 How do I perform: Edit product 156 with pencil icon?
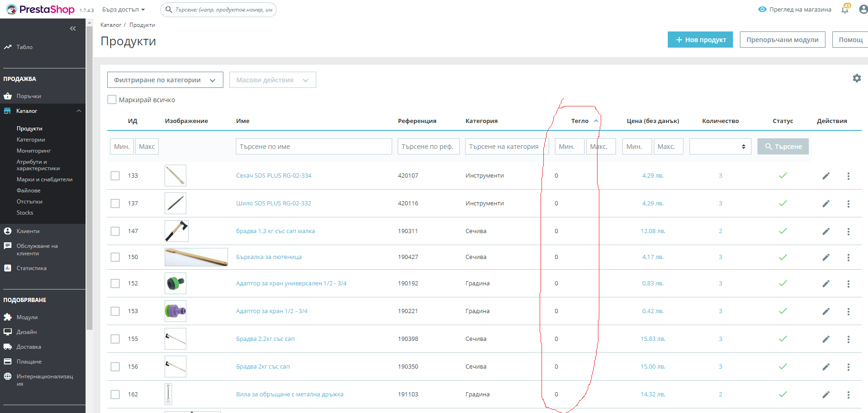click(x=826, y=367)
